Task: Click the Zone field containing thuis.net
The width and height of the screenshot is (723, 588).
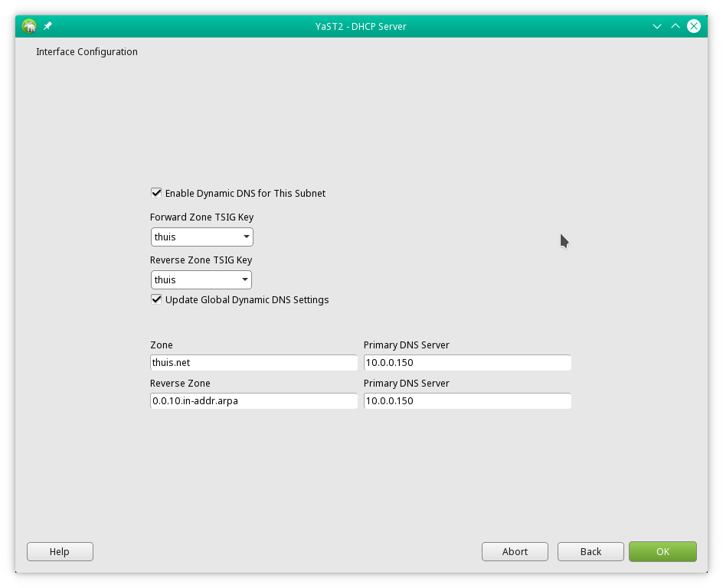Action: coord(254,363)
